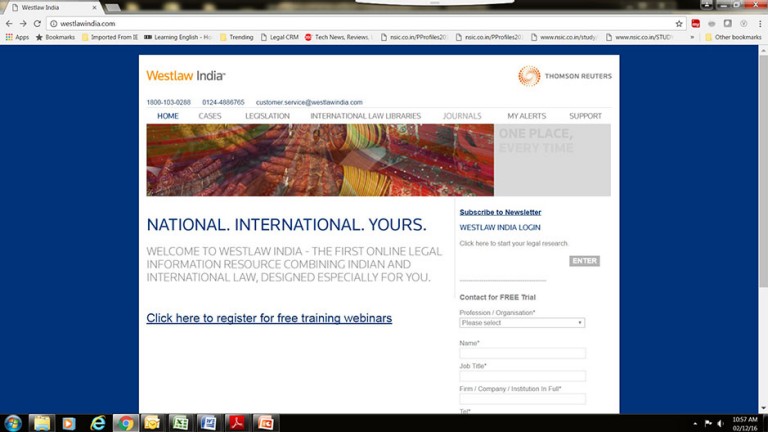
Task: Select the HOME navigation tab
Action: [168, 116]
